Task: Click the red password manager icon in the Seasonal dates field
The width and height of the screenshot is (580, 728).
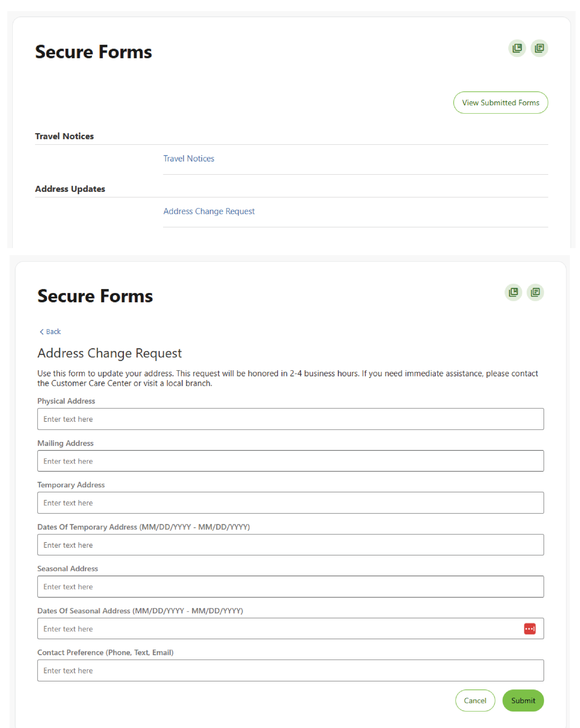Action: click(x=530, y=629)
